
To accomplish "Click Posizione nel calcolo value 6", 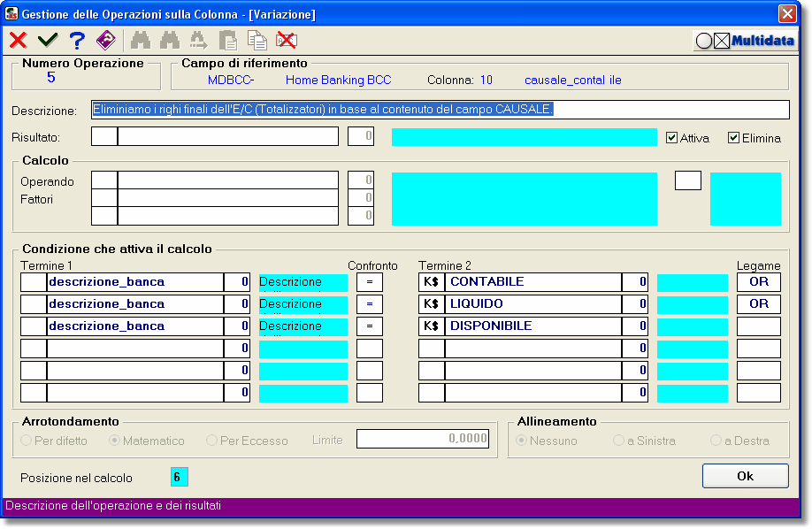I will (x=180, y=477).
